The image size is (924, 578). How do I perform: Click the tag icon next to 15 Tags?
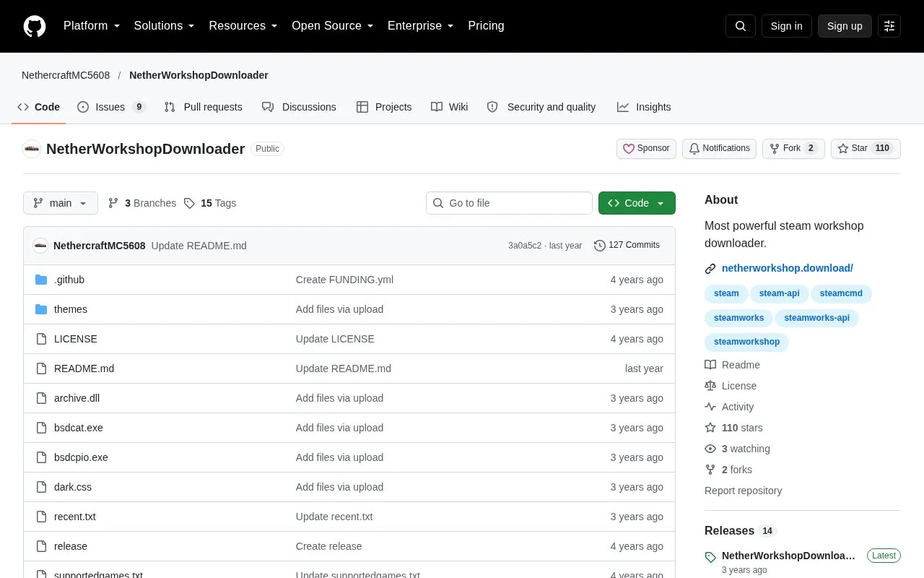coord(189,203)
